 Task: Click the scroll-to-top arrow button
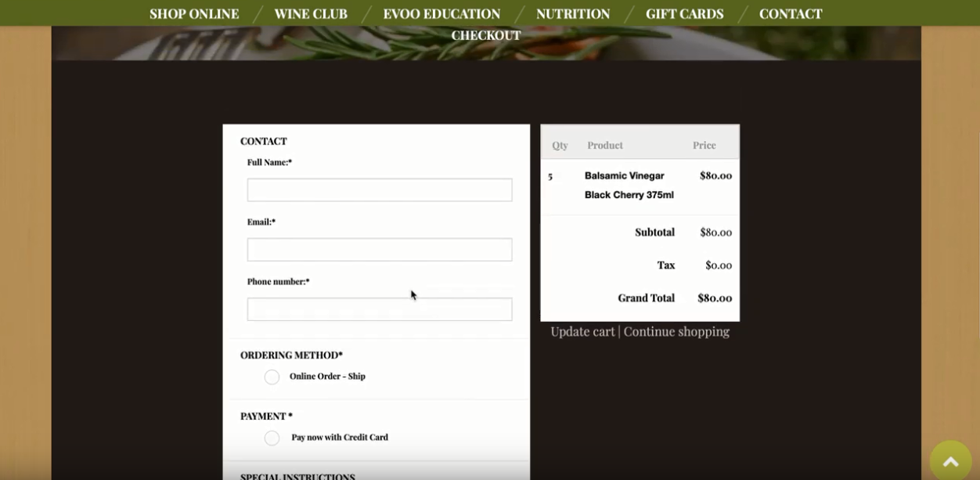pos(950,461)
